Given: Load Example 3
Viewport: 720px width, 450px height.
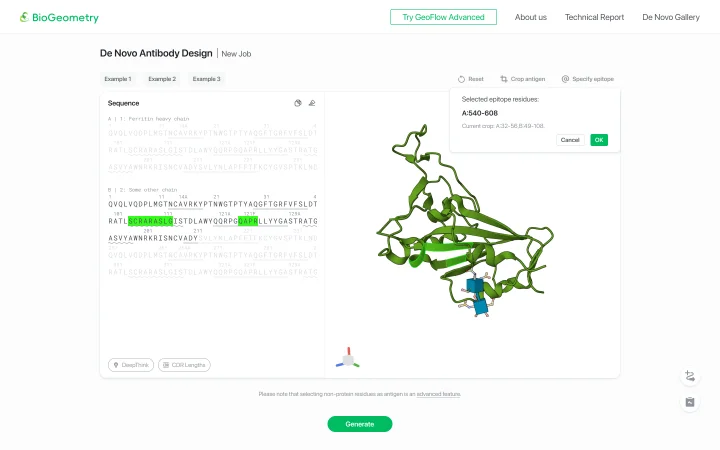Looking at the screenshot, I should point(207,79).
